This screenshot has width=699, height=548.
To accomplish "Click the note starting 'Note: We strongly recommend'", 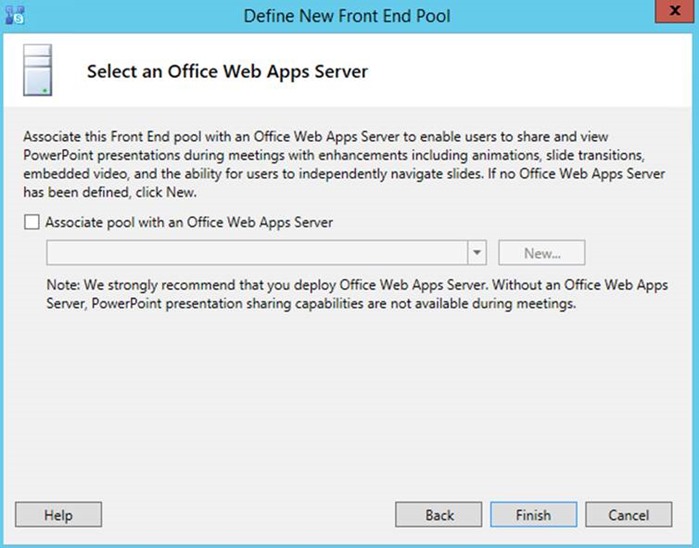I will coord(357,294).
